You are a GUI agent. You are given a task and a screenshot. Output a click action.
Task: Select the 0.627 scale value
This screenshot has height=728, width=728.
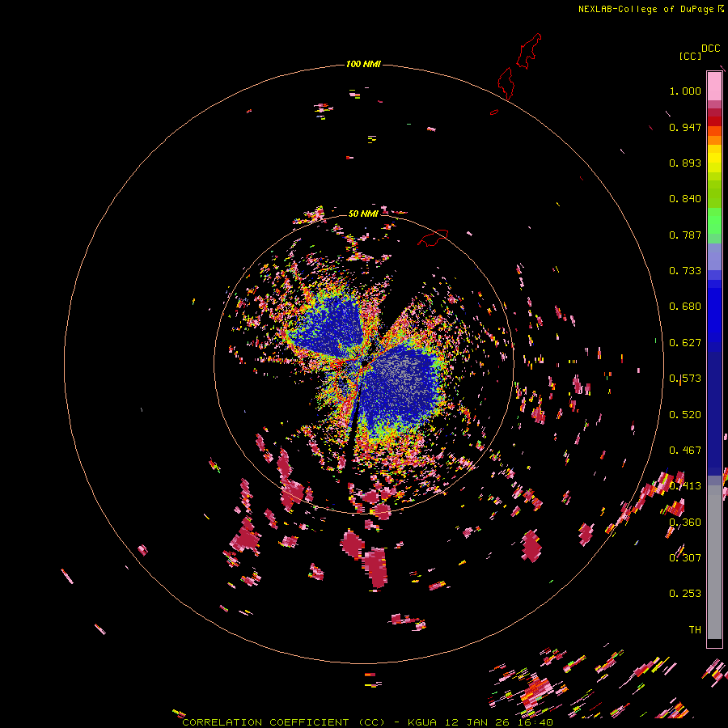(x=685, y=343)
